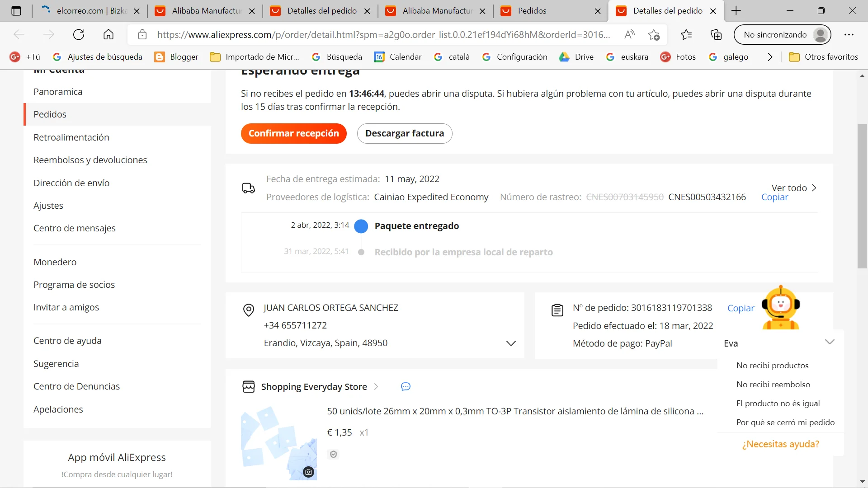Click the page vertical scrollbar thumb
This screenshot has width=868, height=488.
pyautogui.click(x=862, y=197)
